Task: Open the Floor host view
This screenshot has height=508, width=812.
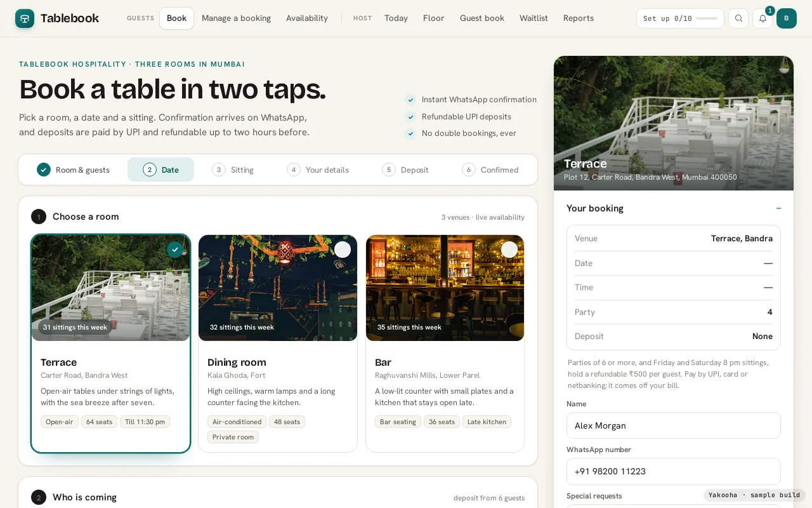Action: [x=433, y=18]
